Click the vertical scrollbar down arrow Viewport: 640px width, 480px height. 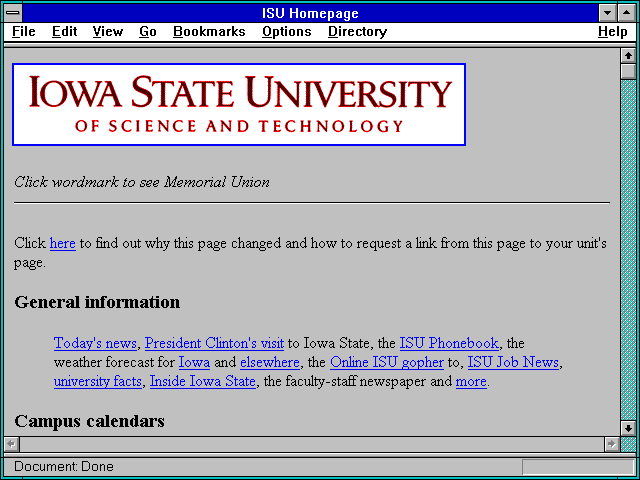click(x=628, y=428)
